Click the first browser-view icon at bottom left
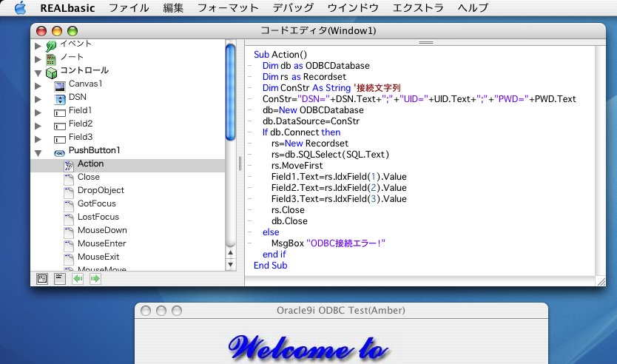This screenshot has width=617, height=364. [x=42, y=279]
